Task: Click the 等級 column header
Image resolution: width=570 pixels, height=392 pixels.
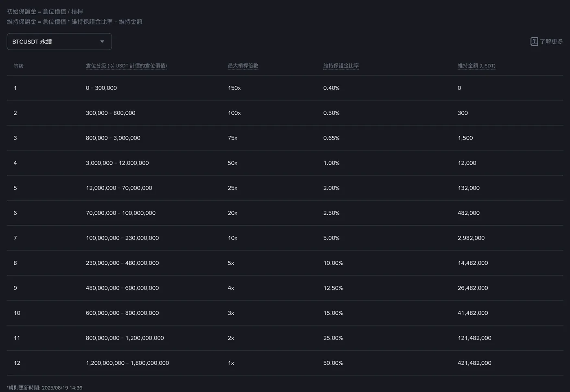Action: click(x=19, y=66)
